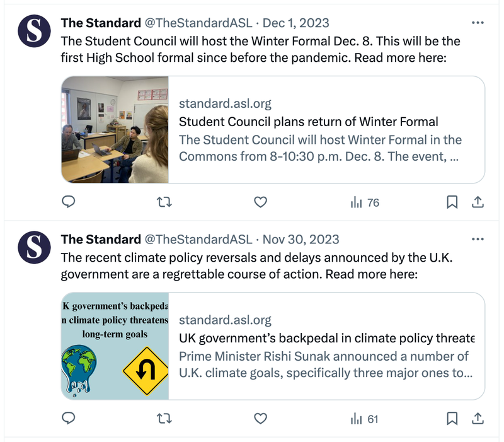
Task: Click the @TheStandardASL handle on Nov 30 tweet
Action: [198, 240]
